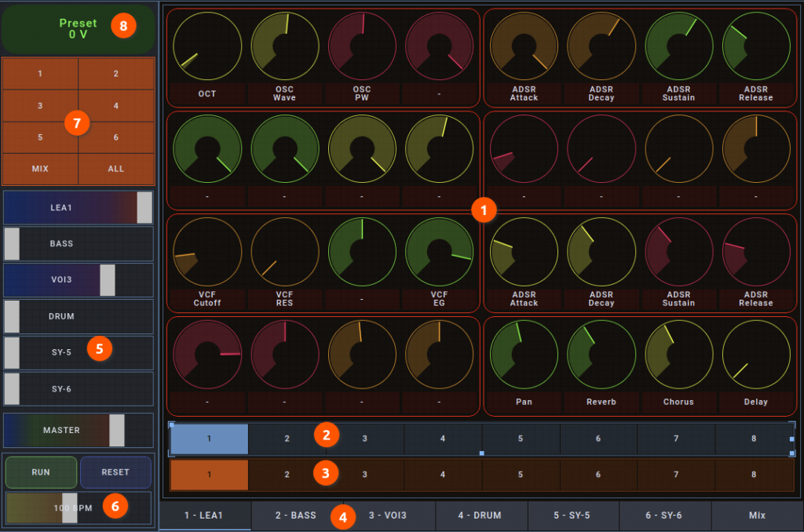This screenshot has height=532, width=804.
Task: Select cell 1 in the blue numbered row
Action: (x=209, y=439)
